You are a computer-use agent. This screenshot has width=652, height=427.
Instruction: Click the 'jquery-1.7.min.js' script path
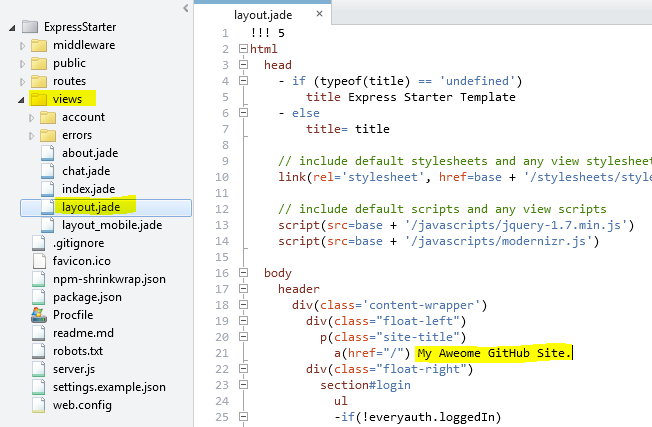click(x=516, y=225)
